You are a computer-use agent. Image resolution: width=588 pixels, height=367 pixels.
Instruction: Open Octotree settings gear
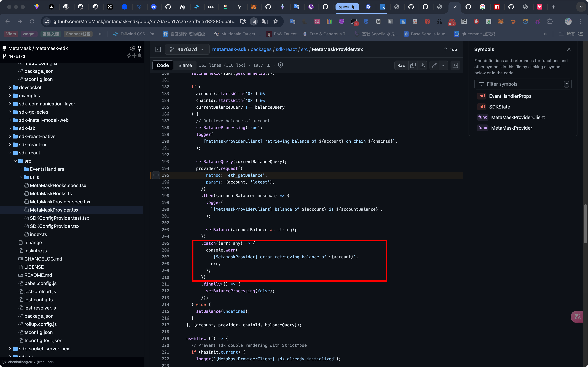[133, 48]
